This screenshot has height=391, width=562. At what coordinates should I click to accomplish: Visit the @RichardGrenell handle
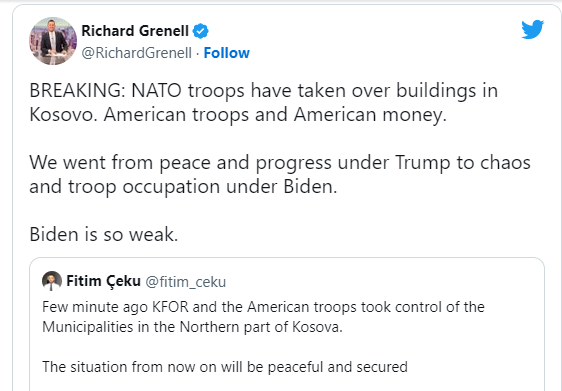(137, 53)
